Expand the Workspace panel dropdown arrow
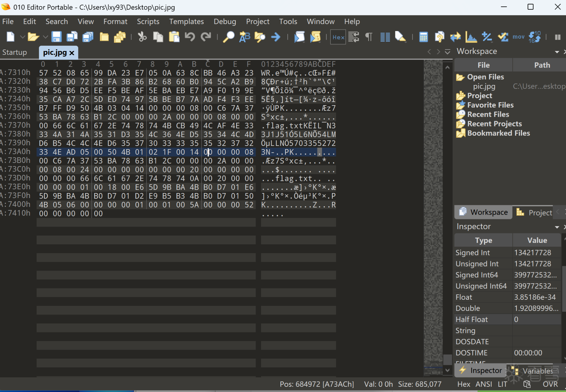Image resolution: width=566 pixels, height=392 pixels. tap(557, 52)
